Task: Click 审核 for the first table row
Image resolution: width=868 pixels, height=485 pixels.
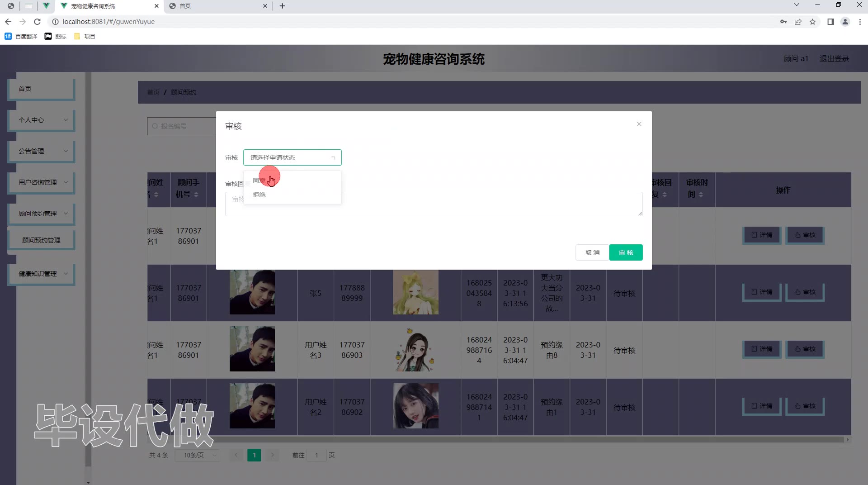Action: pyautogui.click(x=805, y=235)
